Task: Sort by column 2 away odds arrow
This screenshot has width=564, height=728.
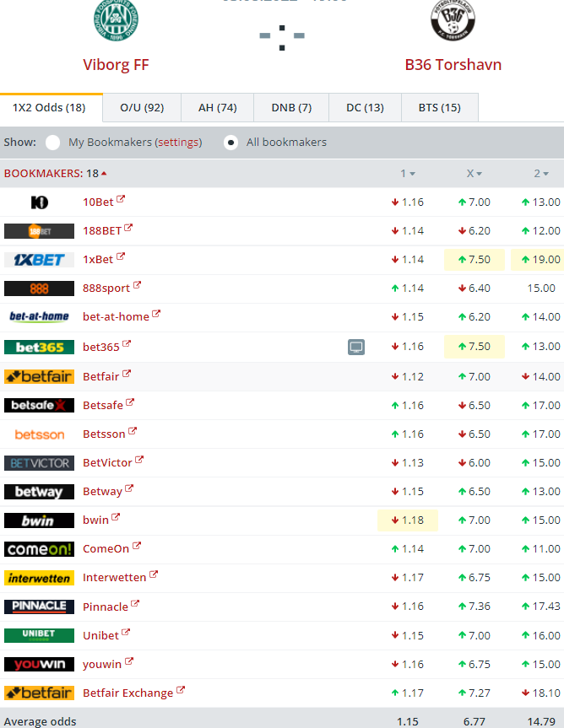Action: coord(540,174)
